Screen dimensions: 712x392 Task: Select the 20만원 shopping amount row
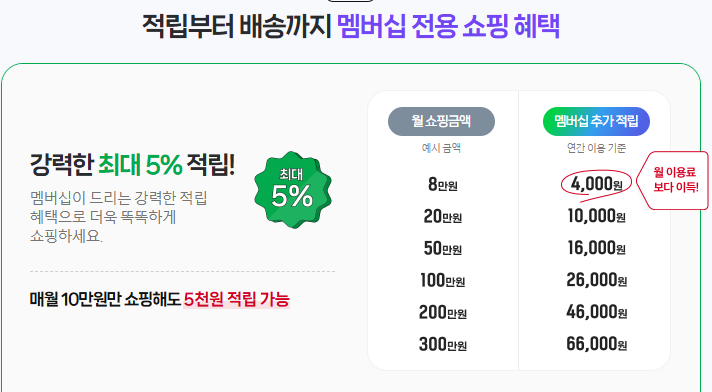click(443, 217)
